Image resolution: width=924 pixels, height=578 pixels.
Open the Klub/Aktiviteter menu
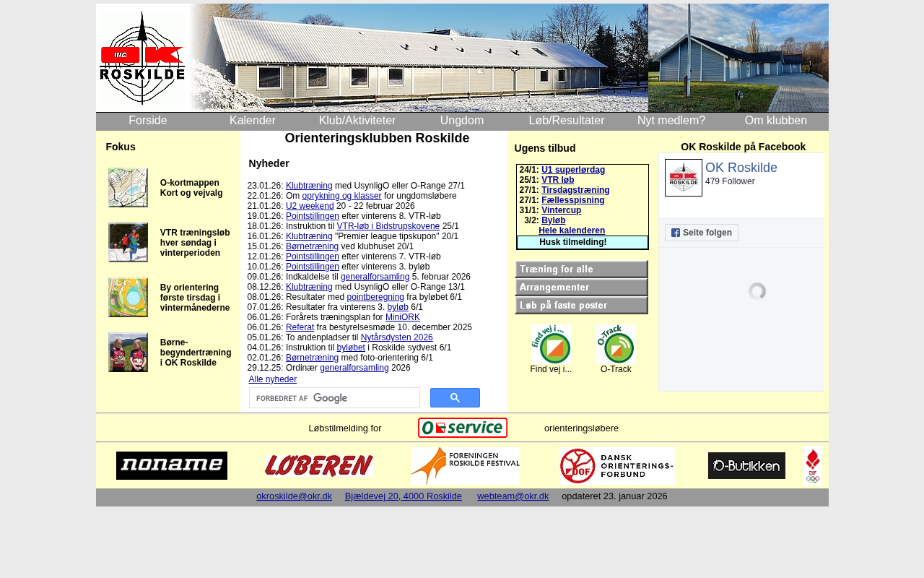click(357, 121)
